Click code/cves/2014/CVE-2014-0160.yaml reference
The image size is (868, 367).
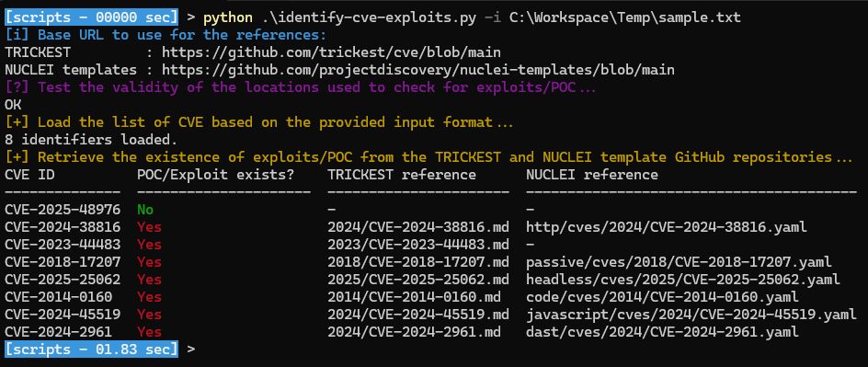(x=662, y=297)
